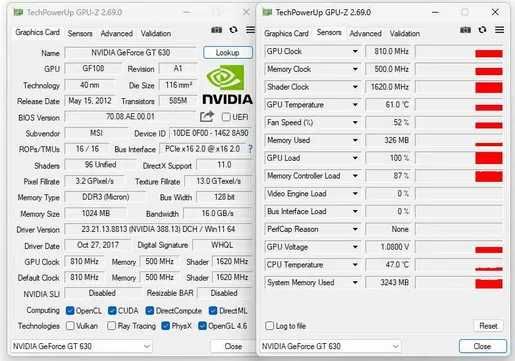Switch to Advanced tab in right window
This screenshot has width=515, height=361.
(365, 34)
